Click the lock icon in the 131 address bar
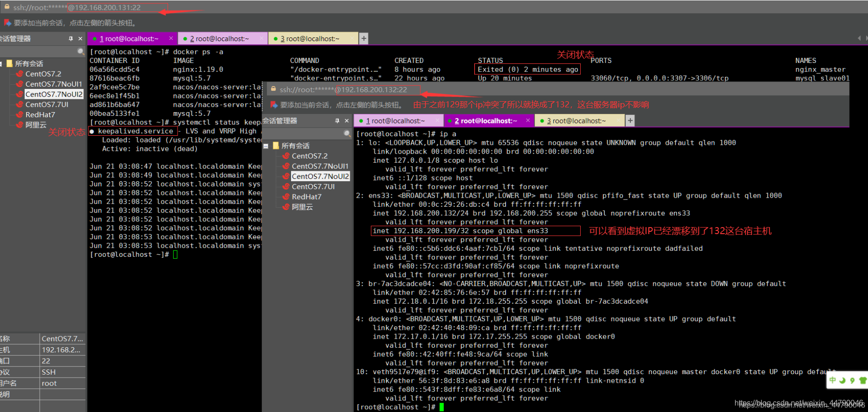This screenshot has height=412, width=868. point(7,7)
